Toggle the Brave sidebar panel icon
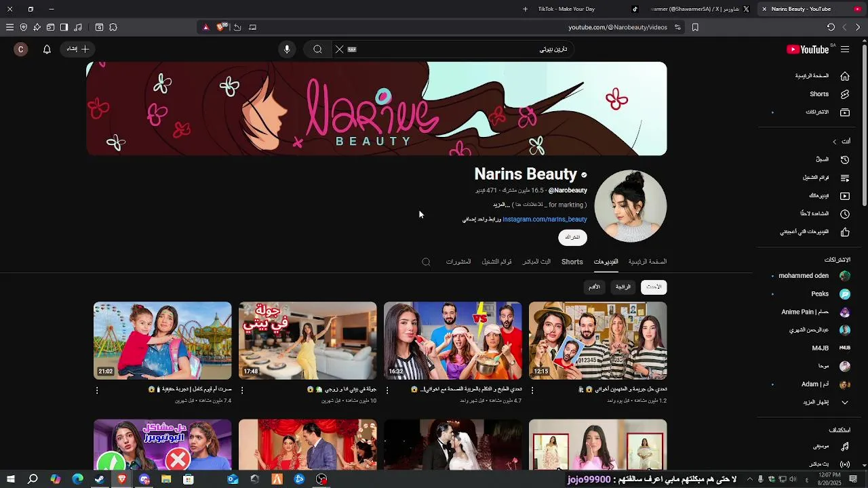The width and height of the screenshot is (868, 488). 64,27
